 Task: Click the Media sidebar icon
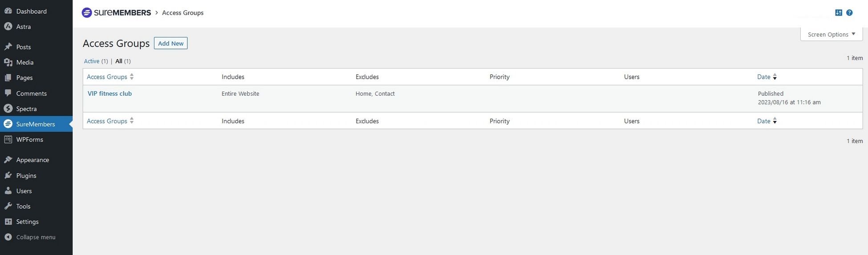point(8,62)
